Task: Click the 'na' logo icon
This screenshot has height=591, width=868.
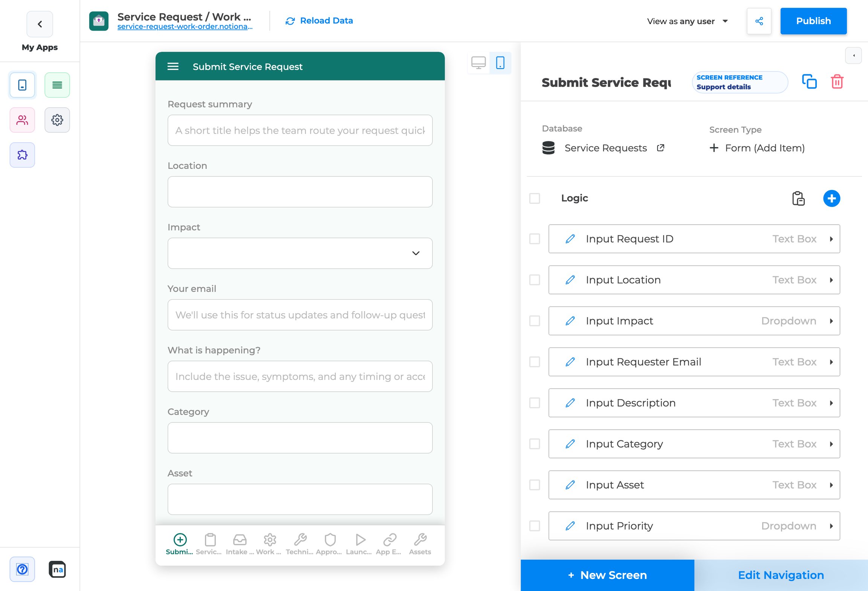Action: click(57, 569)
